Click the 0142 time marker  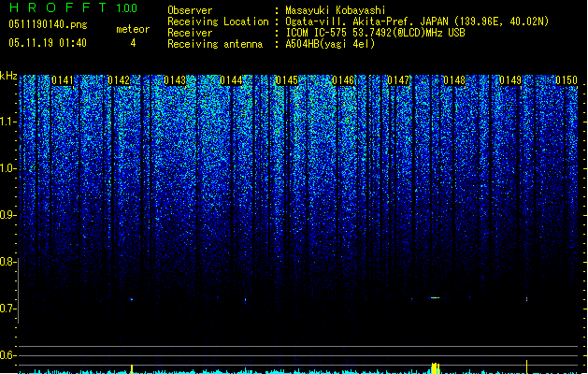[119, 80]
